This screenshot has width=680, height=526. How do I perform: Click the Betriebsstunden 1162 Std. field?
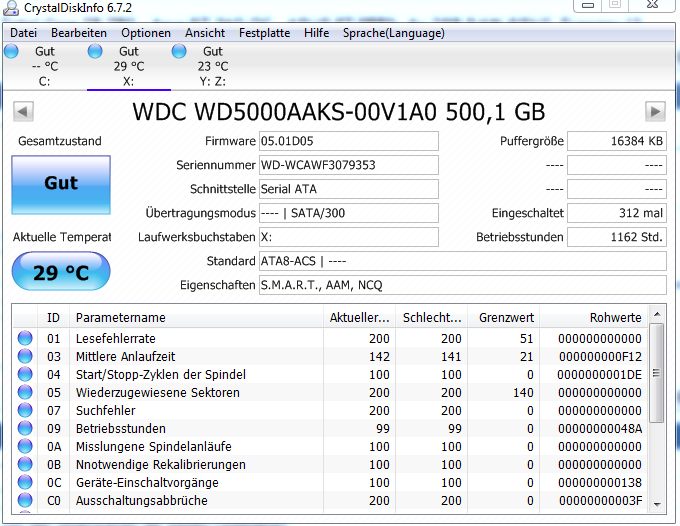pos(617,237)
